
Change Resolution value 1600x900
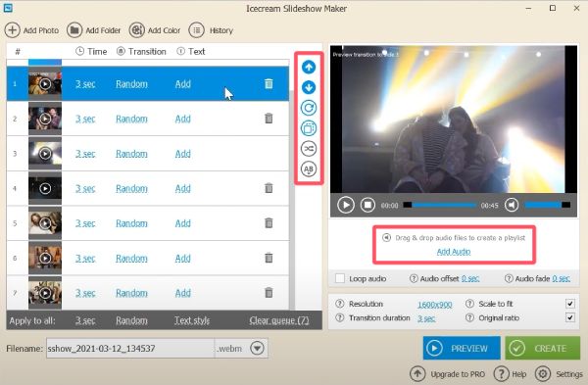(x=434, y=305)
